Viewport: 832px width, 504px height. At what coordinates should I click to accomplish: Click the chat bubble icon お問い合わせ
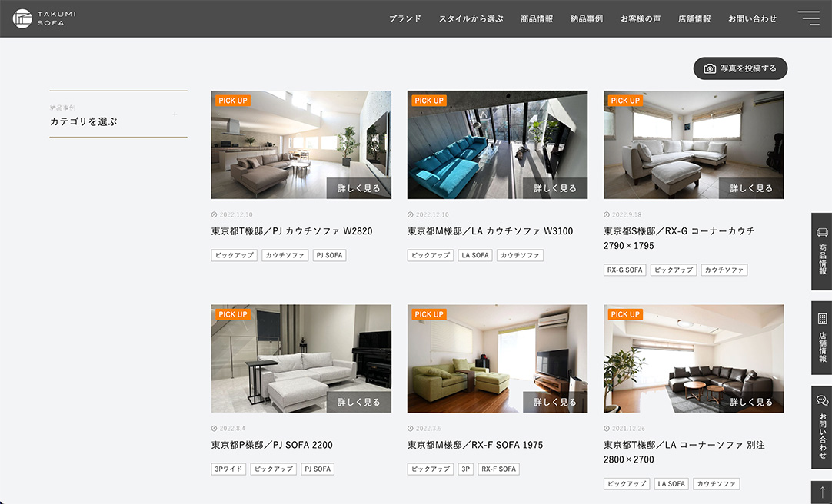[x=822, y=400]
